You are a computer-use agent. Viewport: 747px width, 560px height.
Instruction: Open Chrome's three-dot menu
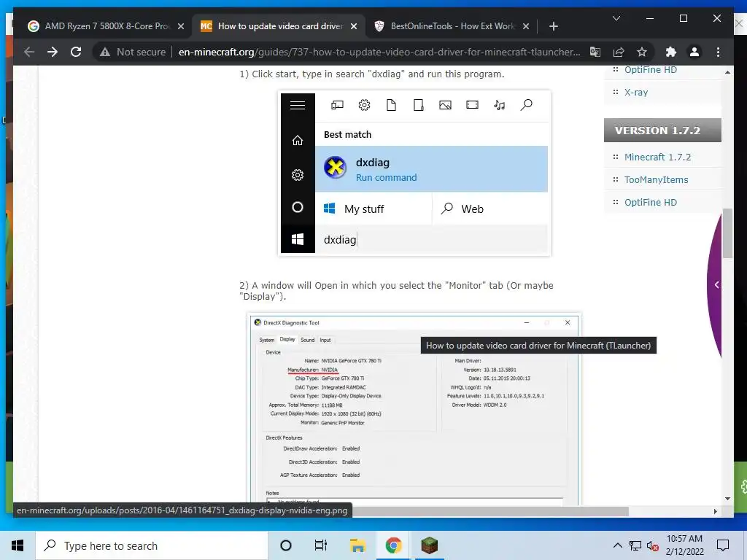[718, 52]
